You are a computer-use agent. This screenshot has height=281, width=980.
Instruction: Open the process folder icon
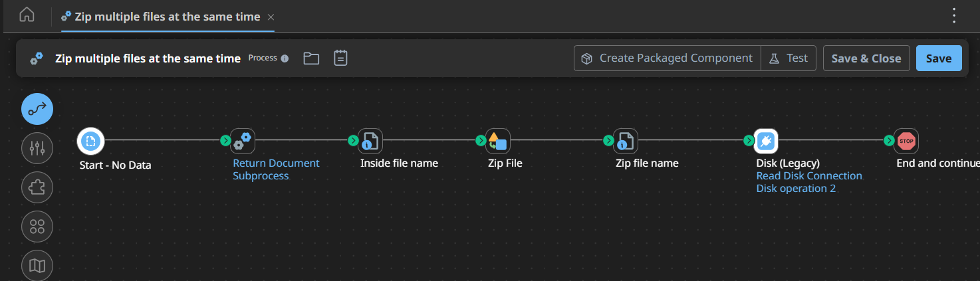click(x=311, y=58)
